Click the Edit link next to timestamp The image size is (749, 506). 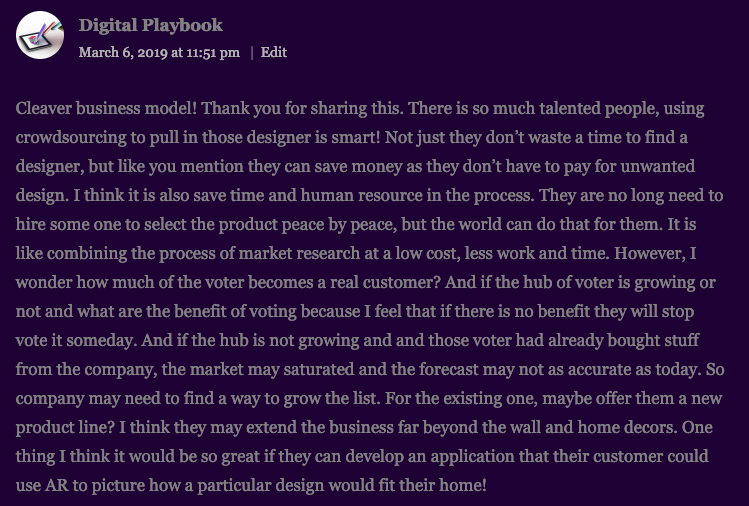coord(274,52)
